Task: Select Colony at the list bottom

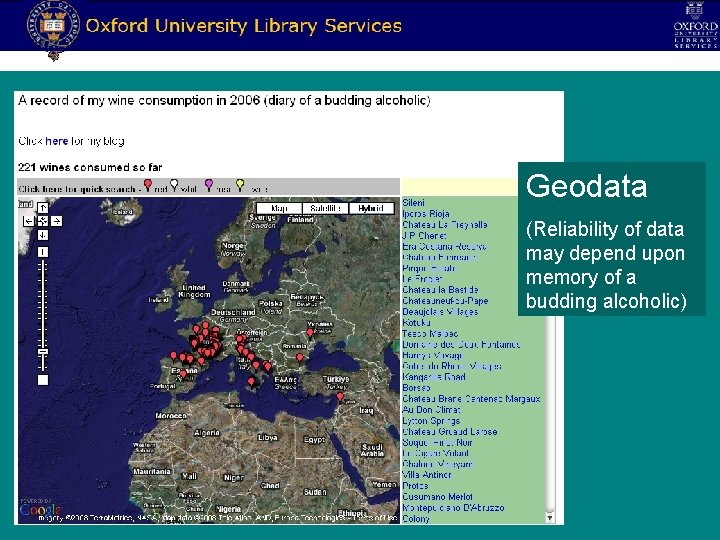Action: tap(416, 519)
